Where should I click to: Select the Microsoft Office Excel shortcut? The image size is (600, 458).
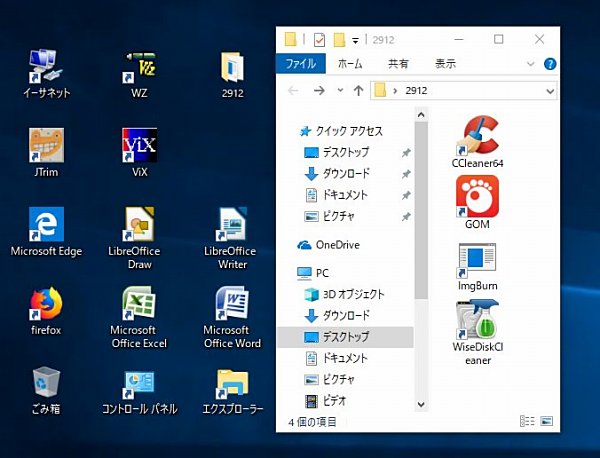(x=139, y=317)
